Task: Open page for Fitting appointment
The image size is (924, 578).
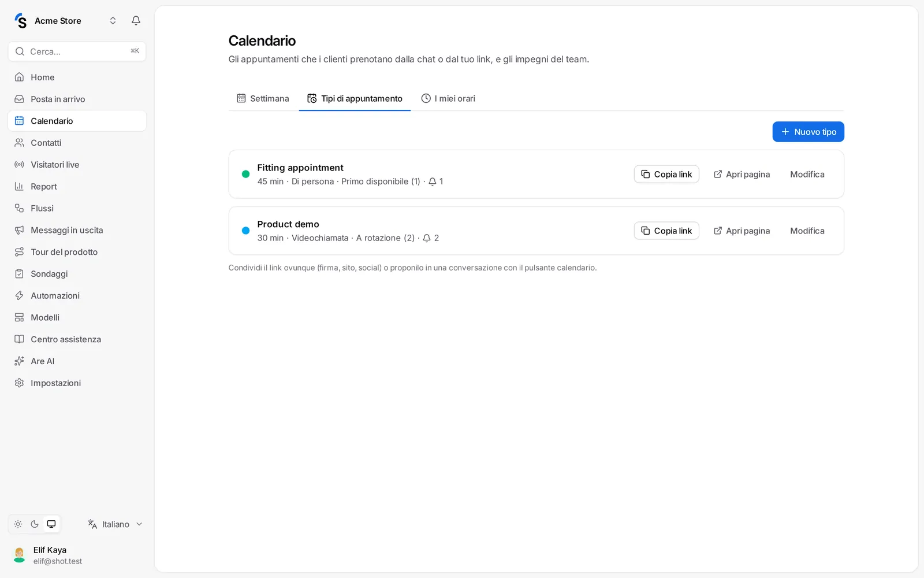Action: click(742, 175)
